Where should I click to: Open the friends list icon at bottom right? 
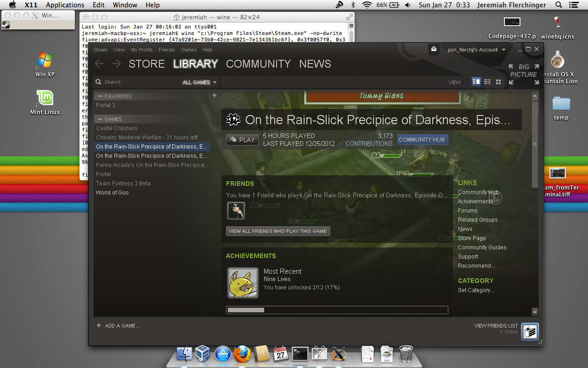click(x=530, y=332)
